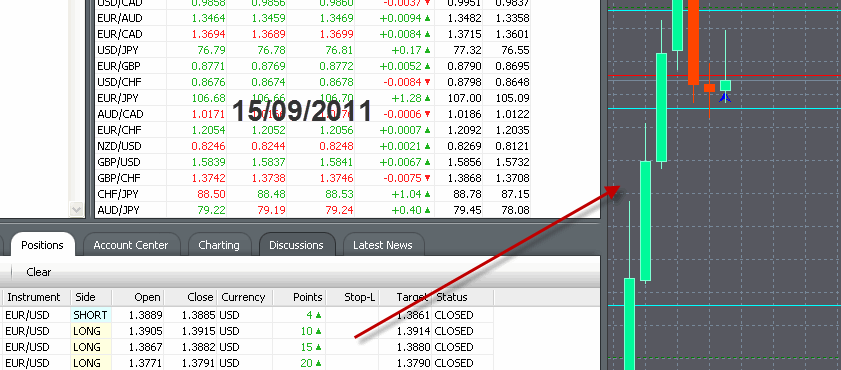Viewport: 841px width, 370px height.
Task: Switch to the Discussions tab
Action: pyautogui.click(x=297, y=245)
